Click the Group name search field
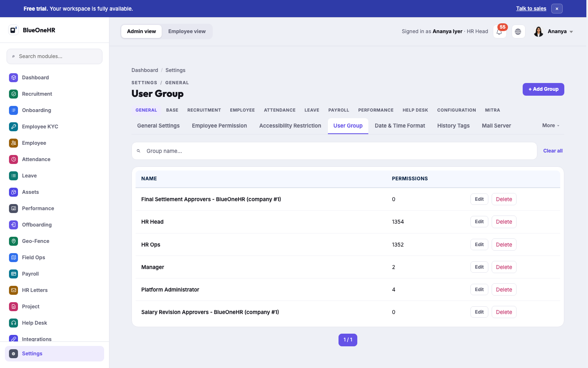 tap(334, 151)
